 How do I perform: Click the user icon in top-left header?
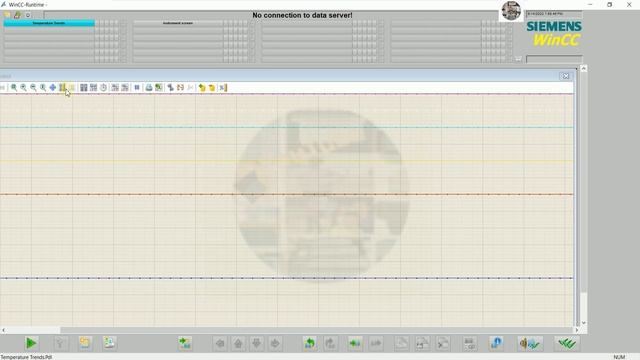(x=17, y=15)
